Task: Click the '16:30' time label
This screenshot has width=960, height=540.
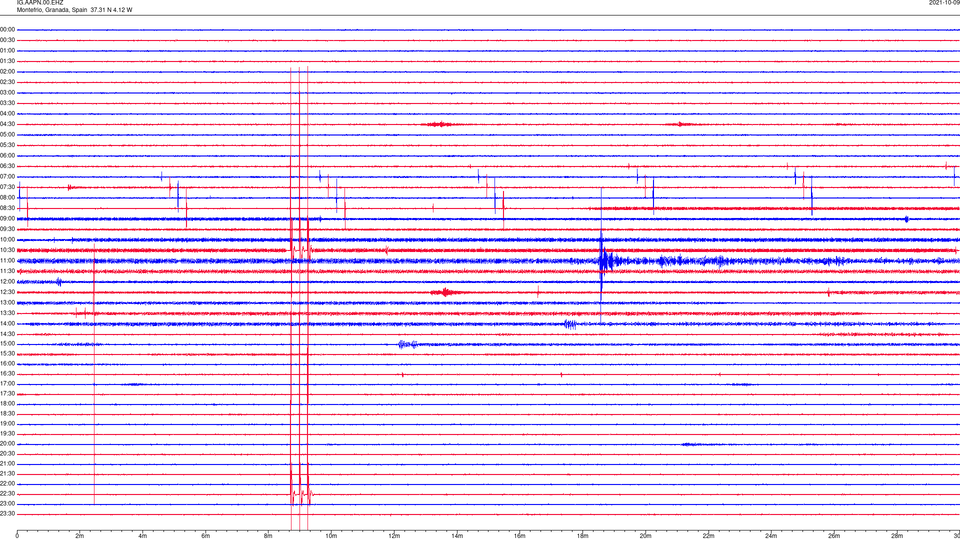Action: [8, 373]
